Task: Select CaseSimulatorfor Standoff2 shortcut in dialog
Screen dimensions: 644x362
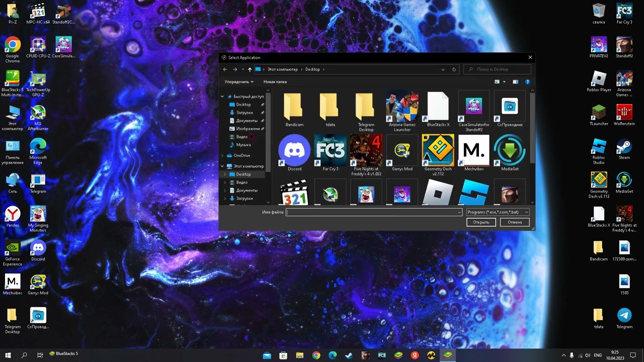Action: (x=474, y=112)
